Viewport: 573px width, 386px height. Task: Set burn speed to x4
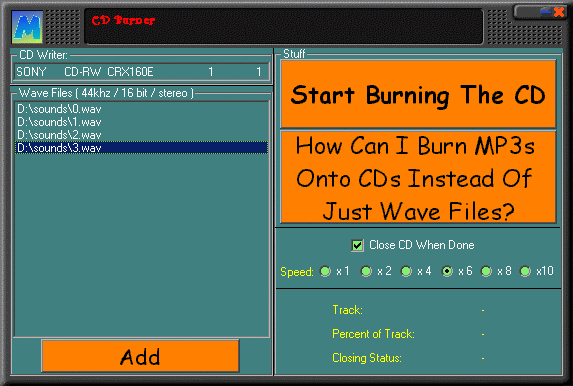click(406, 271)
